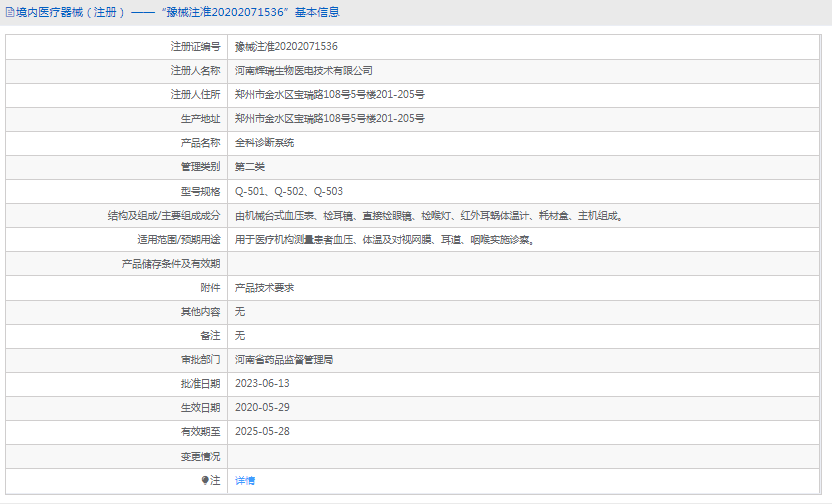The image size is (832, 504).
Task: Click the intended use description text
Action: [385, 239]
